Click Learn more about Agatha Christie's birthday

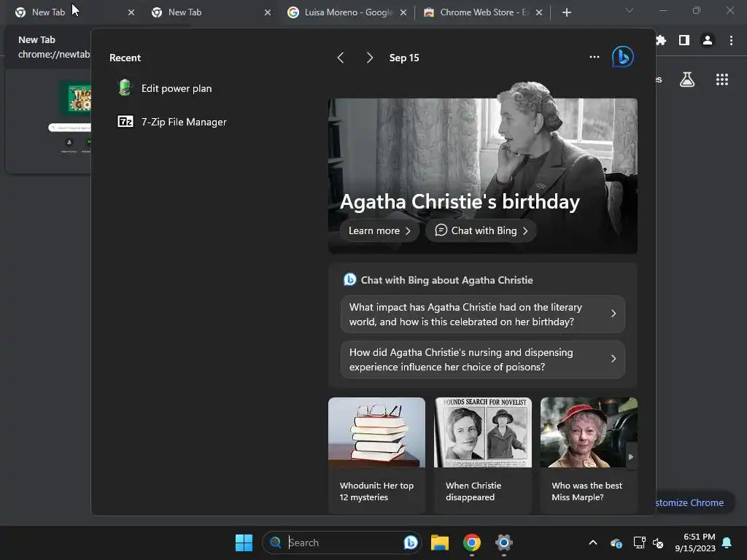379,230
